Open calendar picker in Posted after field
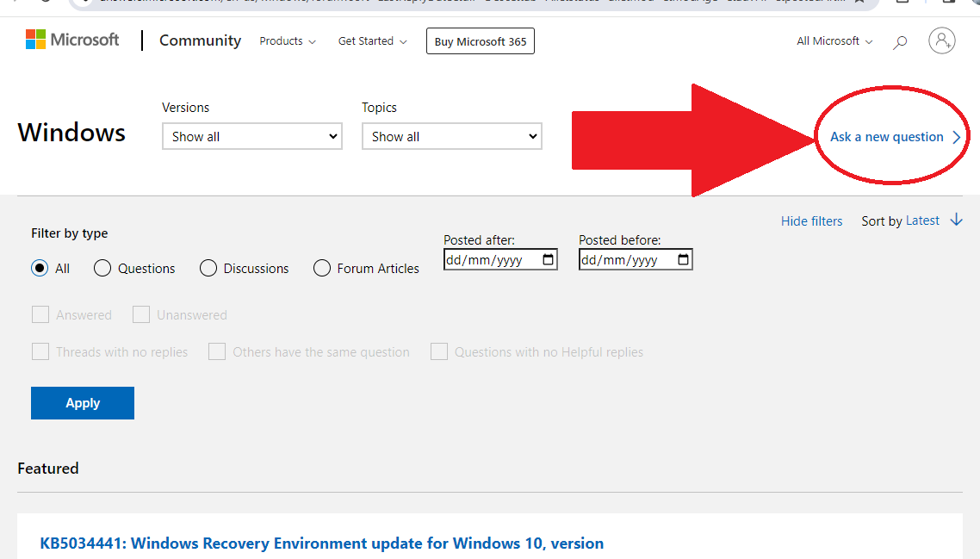 [548, 259]
